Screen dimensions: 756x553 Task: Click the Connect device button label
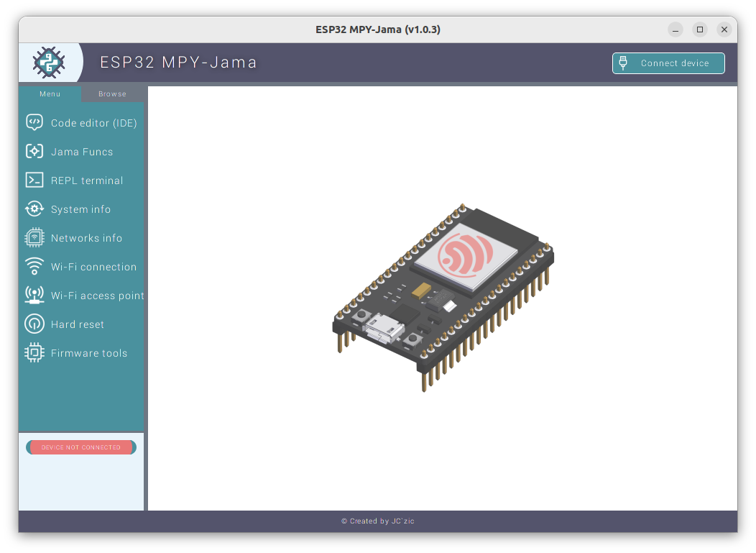click(x=675, y=63)
